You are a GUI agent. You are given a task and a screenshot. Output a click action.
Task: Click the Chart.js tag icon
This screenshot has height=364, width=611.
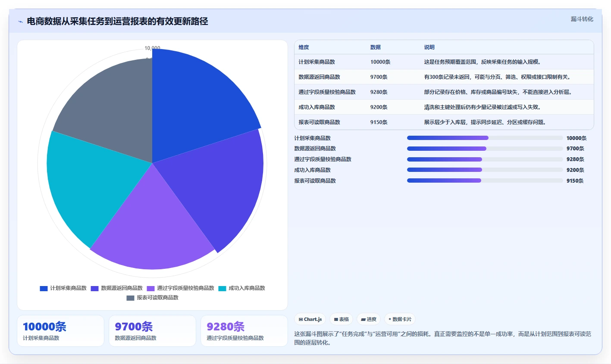click(x=301, y=320)
